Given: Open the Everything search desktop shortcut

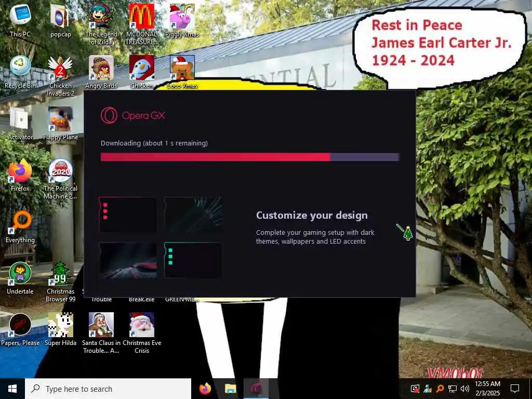Looking at the screenshot, I should [x=20, y=227].
